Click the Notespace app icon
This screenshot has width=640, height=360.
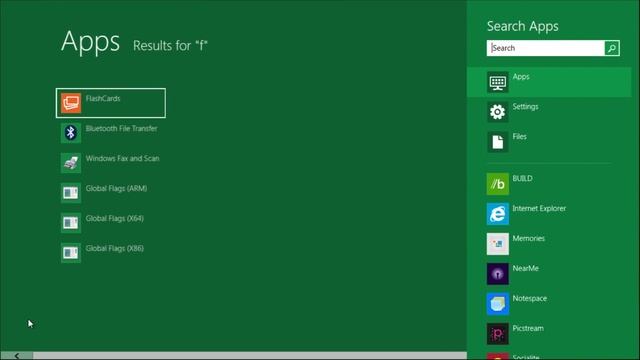pyautogui.click(x=498, y=304)
